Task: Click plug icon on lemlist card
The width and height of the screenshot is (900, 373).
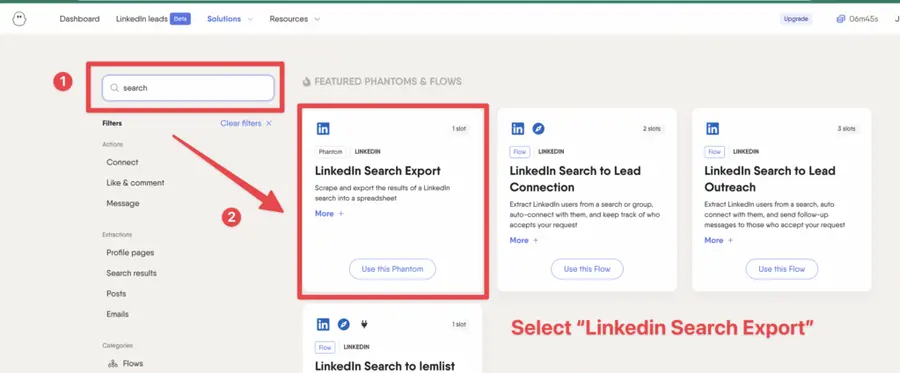Action: point(364,324)
